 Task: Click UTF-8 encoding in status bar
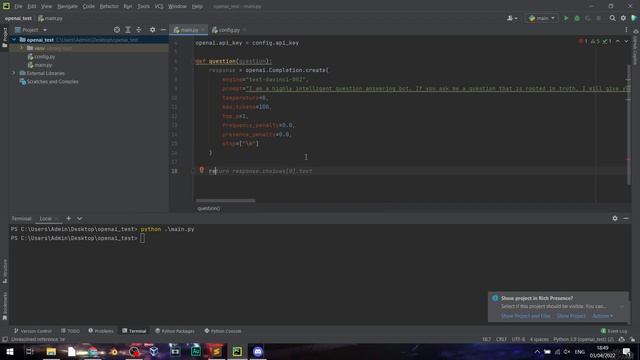click(x=518, y=339)
